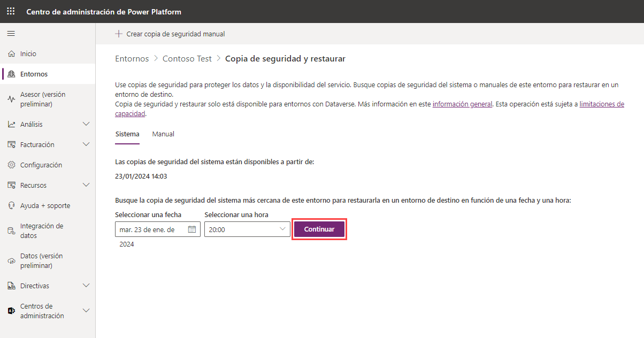This screenshot has height=338, width=644.
Task: Go to Inicio in sidebar
Action: click(48, 54)
